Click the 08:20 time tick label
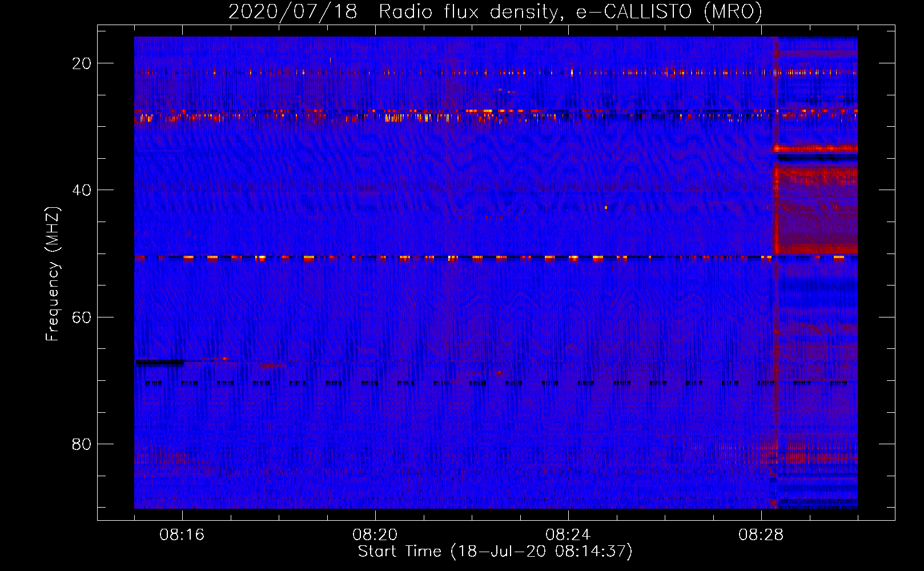The image size is (924, 571). click(375, 535)
